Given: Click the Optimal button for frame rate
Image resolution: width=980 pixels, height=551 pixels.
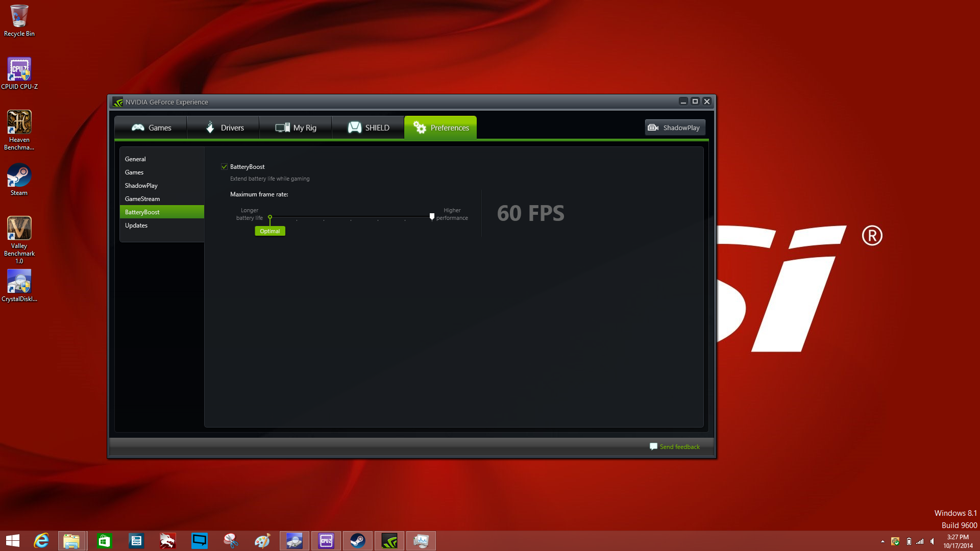Looking at the screenshot, I should pyautogui.click(x=269, y=231).
